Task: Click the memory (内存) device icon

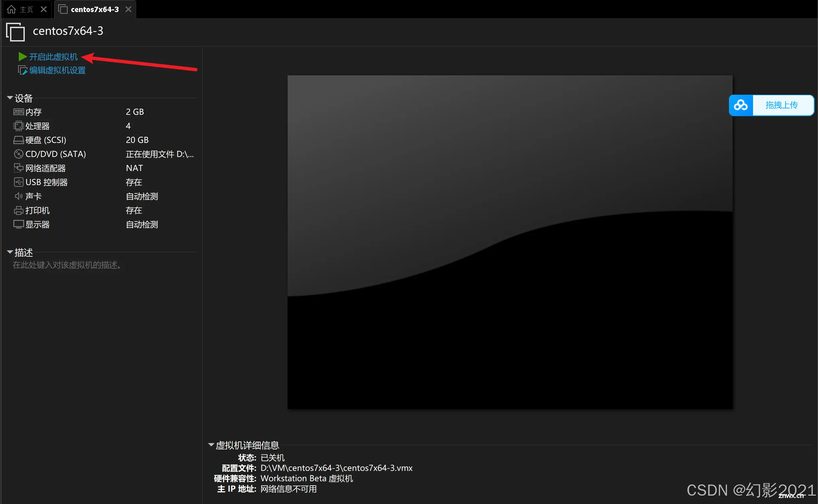Action: (18, 112)
